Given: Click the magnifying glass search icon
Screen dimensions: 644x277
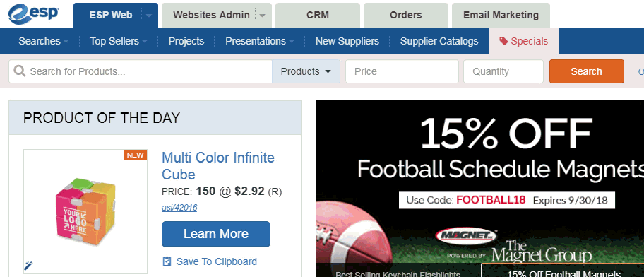Looking at the screenshot, I should (x=19, y=71).
